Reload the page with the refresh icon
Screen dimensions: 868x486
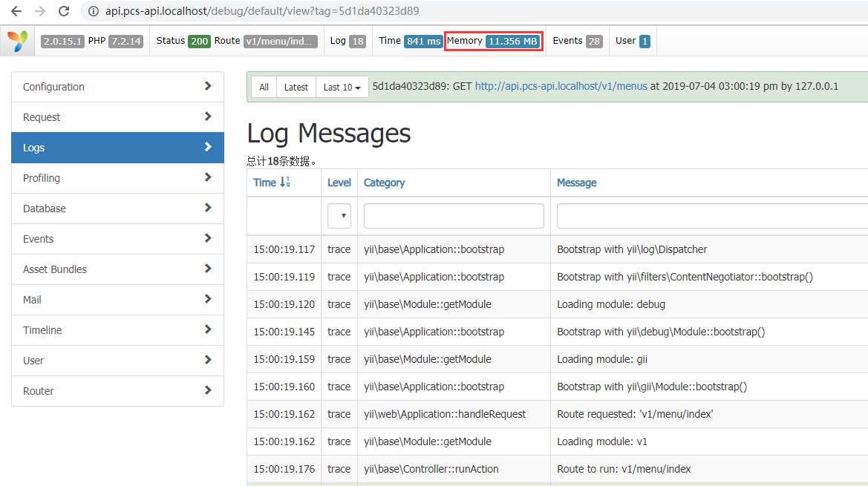coord(64,11)
